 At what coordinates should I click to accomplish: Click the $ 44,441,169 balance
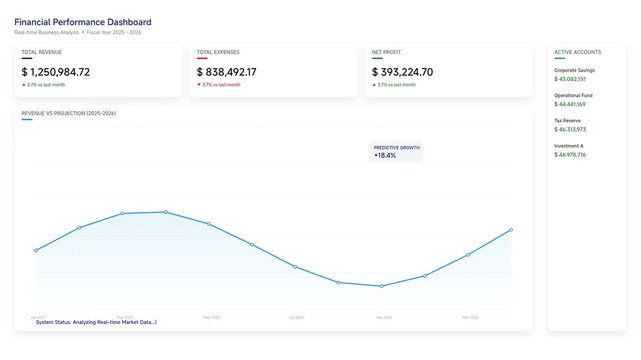(x=570, y=104)
